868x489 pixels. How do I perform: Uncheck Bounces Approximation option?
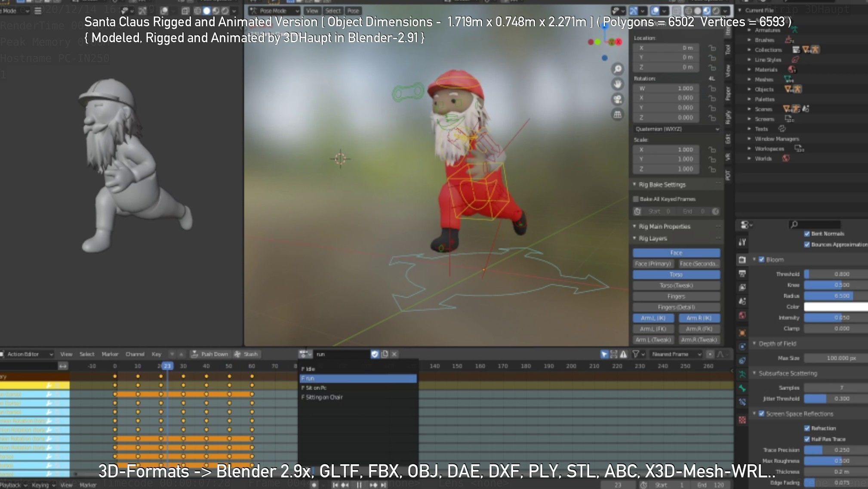(x=807, y=244)
